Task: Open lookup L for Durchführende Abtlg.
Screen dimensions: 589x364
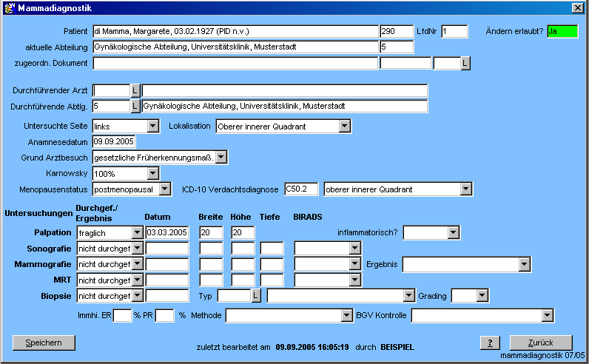Action: tap(135, 107)
